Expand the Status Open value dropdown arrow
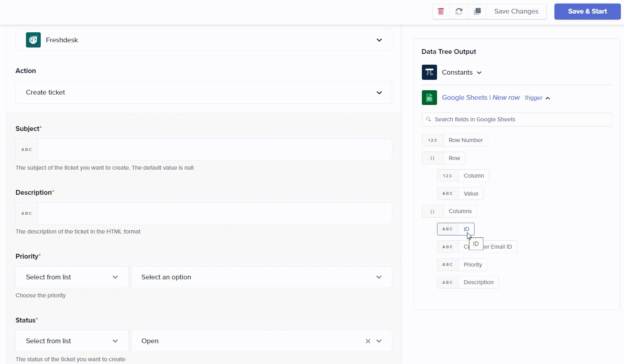 point(379,341)
